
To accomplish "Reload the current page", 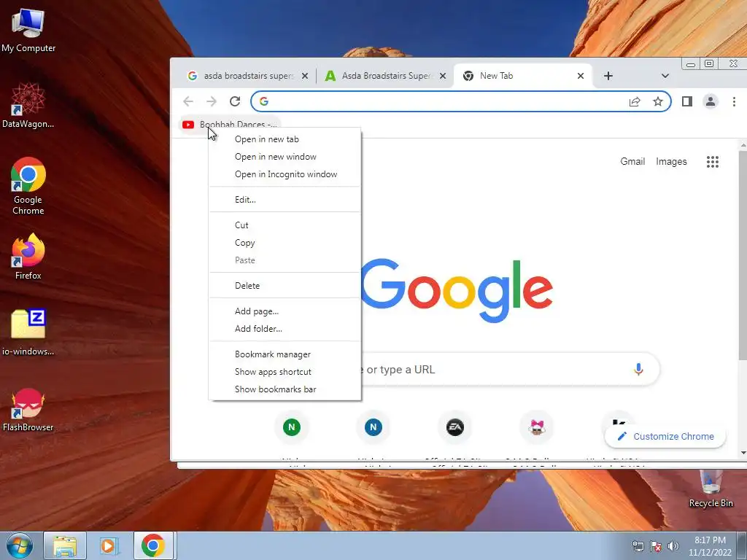I will [235, 101].
